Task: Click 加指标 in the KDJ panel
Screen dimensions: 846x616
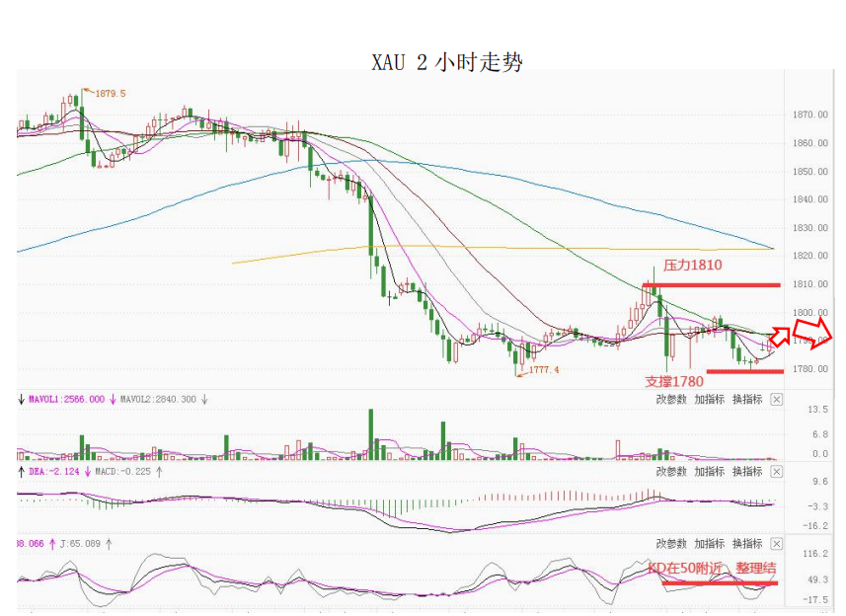Action: tap(709, 544)
